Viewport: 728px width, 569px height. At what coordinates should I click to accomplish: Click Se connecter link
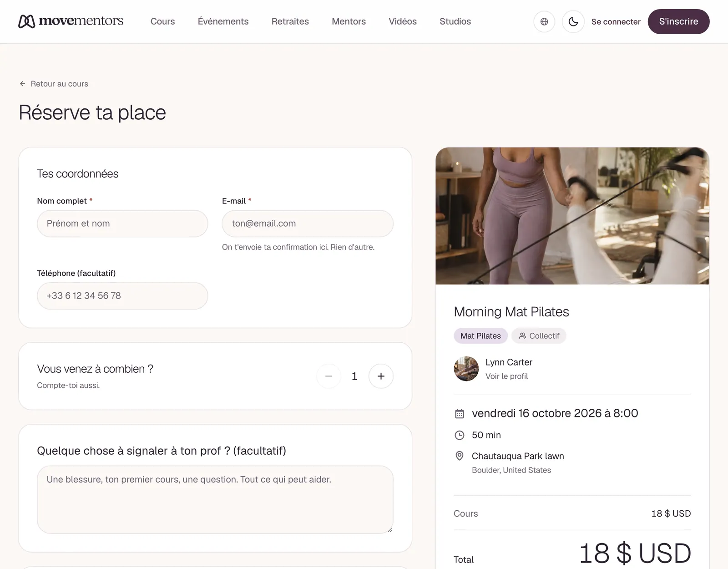[616, 21]
